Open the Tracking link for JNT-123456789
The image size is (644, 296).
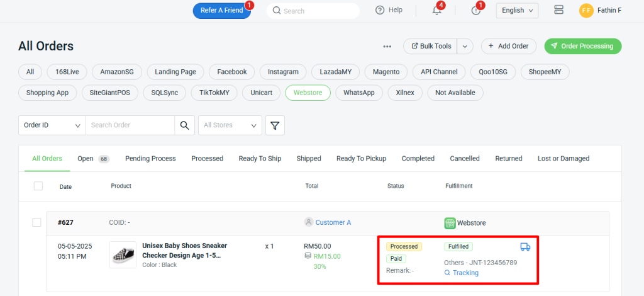465,273
